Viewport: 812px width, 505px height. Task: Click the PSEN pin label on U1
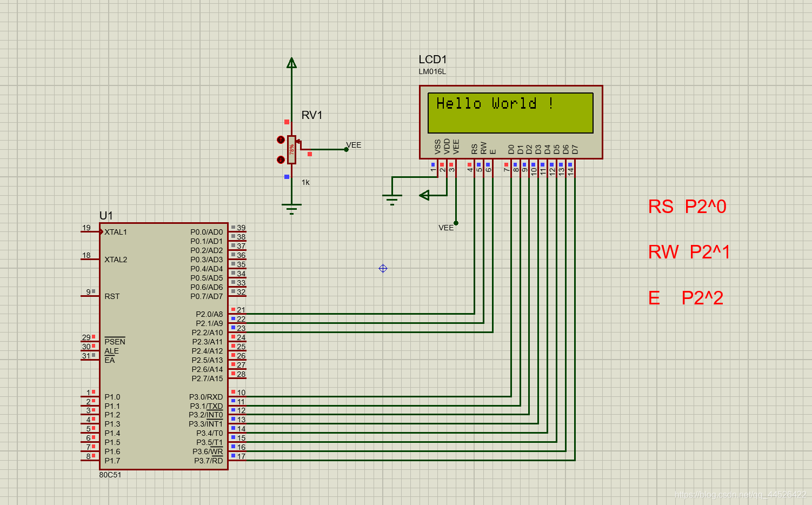click(x=115, y=342)
